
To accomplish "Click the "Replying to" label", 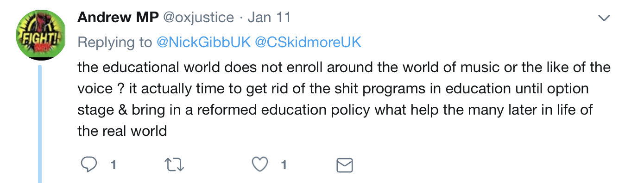I will coord(115,43).
